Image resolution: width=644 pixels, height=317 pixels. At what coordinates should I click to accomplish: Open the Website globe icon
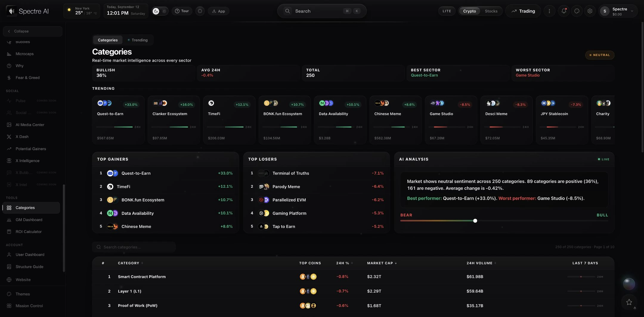pos(9,280)
